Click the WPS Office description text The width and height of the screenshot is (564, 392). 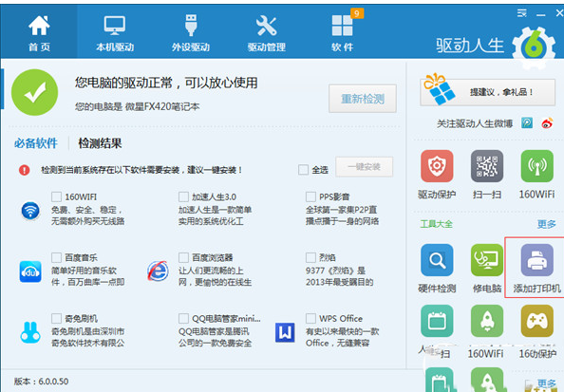[x=342, y=337]
